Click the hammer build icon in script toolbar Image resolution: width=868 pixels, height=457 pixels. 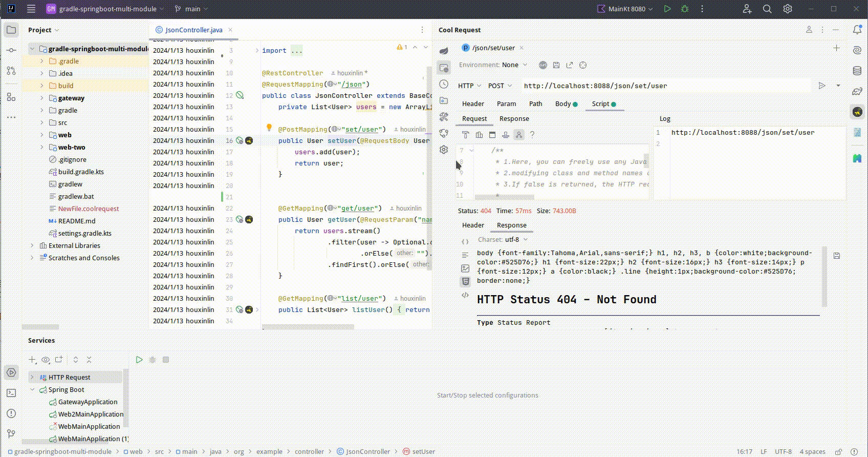pos(466,135)
